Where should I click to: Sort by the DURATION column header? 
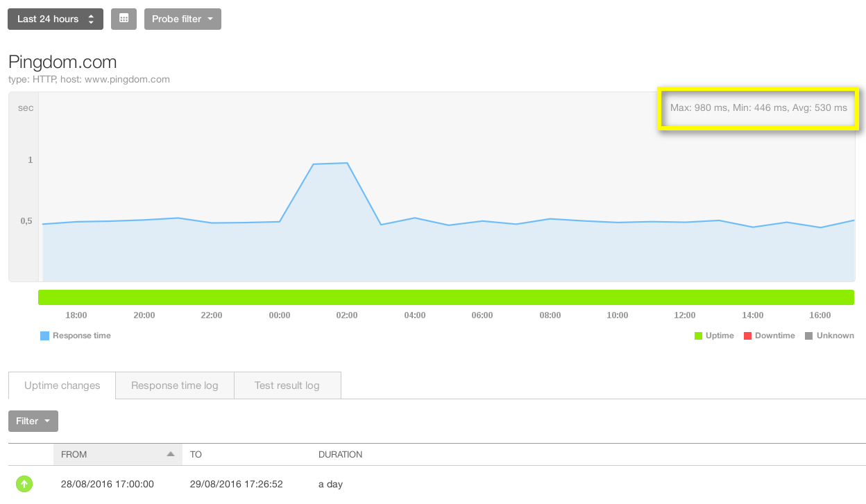pyautogui.click(x=340, y=455)
